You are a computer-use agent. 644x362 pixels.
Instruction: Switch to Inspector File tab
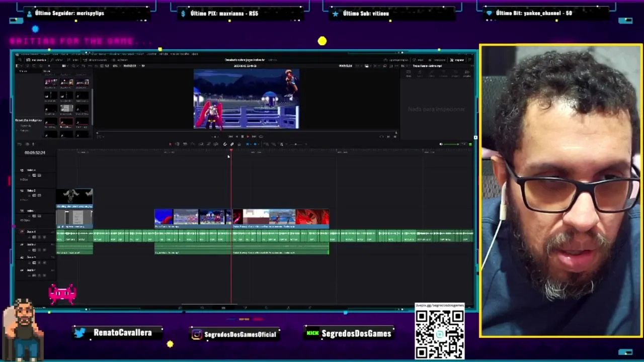[467, 73]
